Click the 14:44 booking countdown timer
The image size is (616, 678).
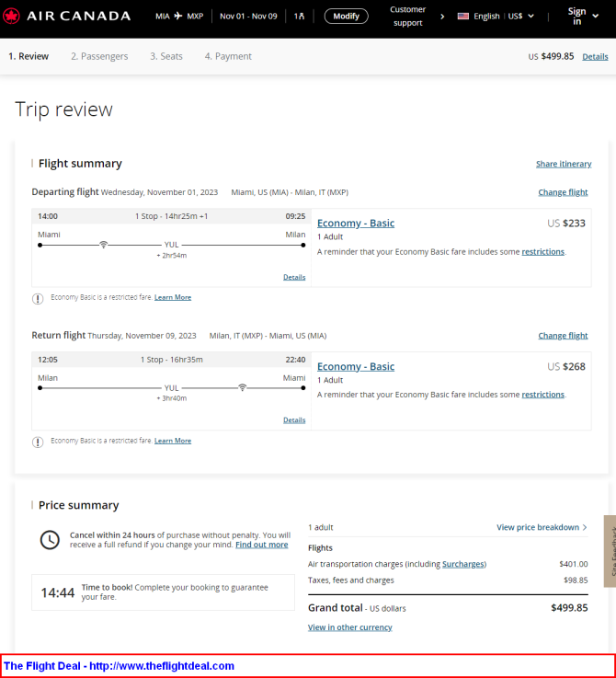pyautogui.click(x=58, y=592)
